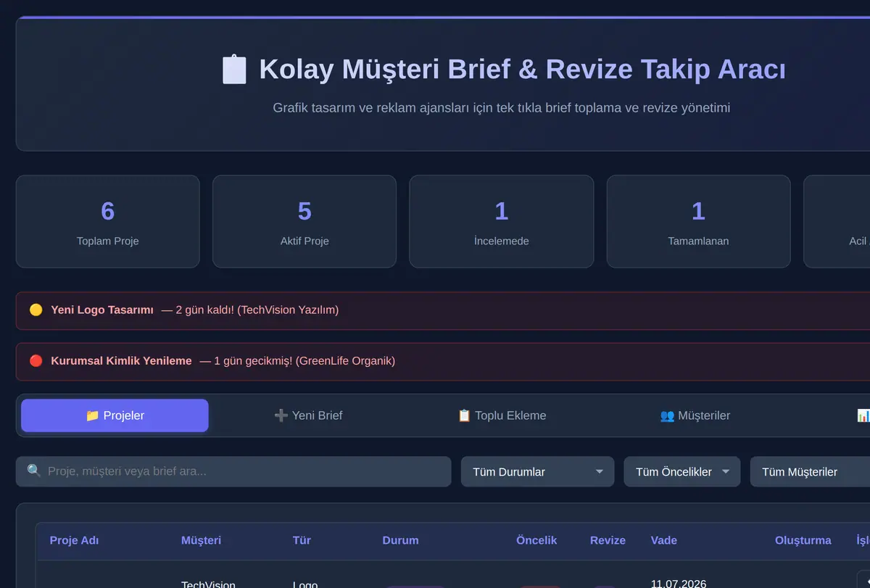Select the Tamamlanan stat card

pos(698,221)
